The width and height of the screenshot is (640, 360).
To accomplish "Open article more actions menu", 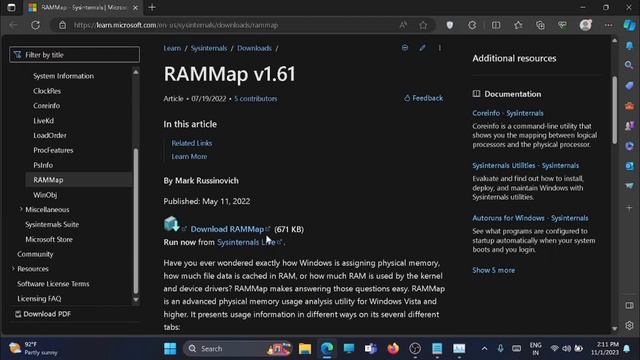I will pyautogui.click(x=440, y=48).
